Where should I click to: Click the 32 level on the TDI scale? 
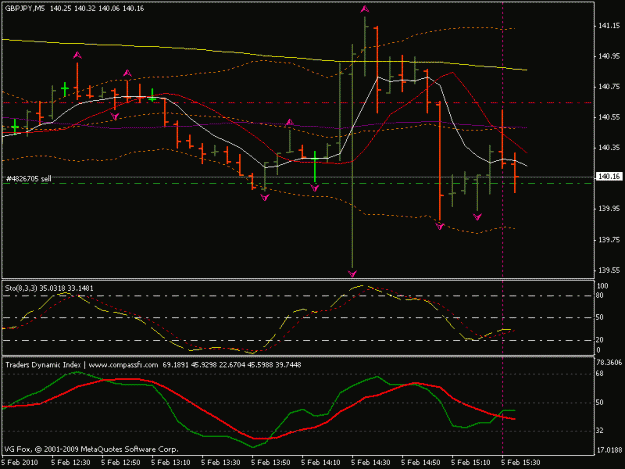pos(600,431)
